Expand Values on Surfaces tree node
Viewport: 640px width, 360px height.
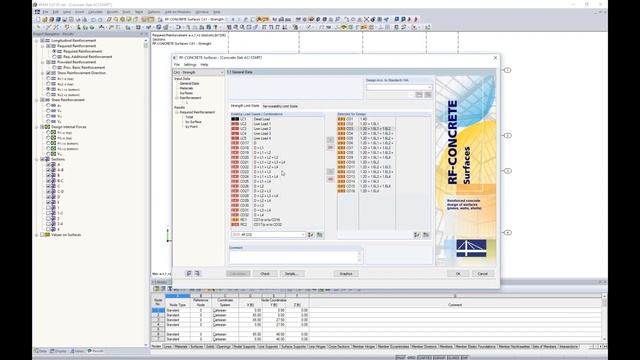pos(37,235)
